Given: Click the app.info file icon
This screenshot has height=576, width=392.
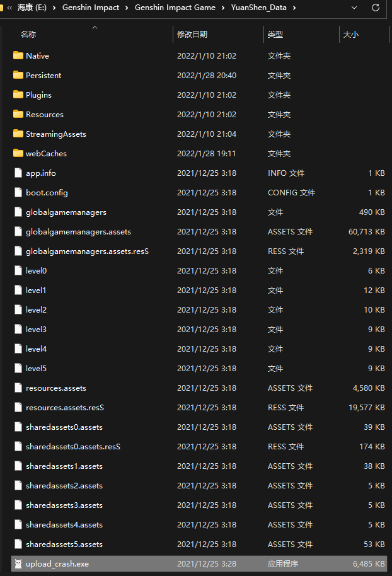Looking at the screenshot, I should [18, 173].
